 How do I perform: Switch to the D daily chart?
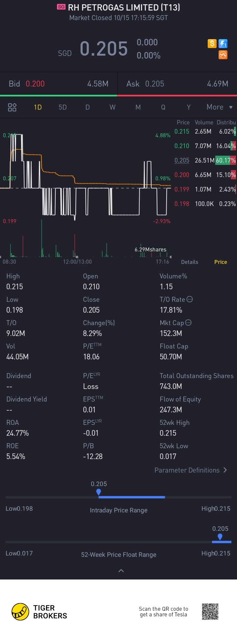tap(88, 107)
